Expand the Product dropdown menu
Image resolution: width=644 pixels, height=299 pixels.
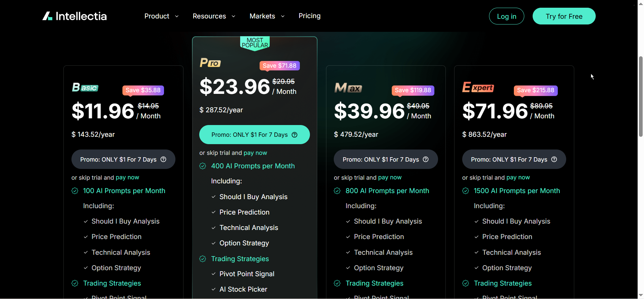(161, 16)
